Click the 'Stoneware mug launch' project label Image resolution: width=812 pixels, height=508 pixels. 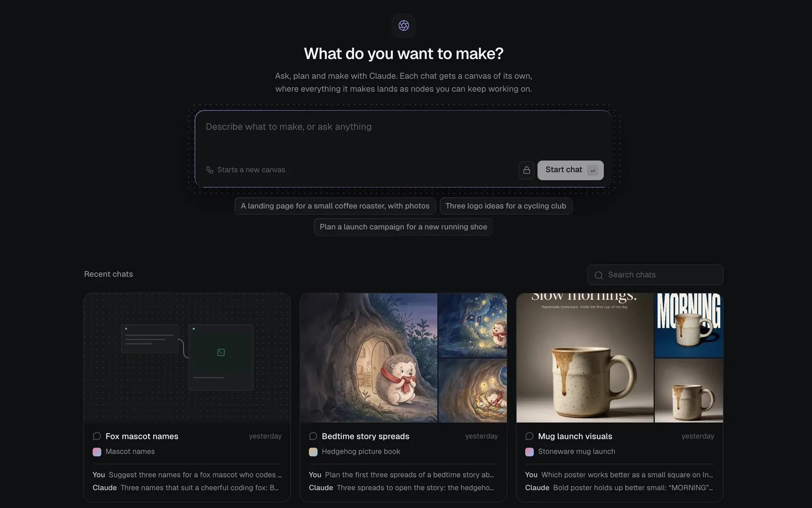pos(577,452)
